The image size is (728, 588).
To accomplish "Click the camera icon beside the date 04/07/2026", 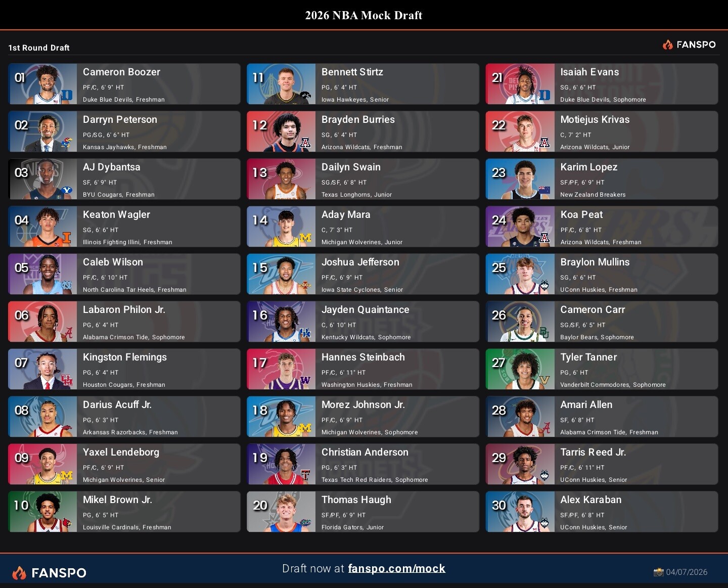I will pyautogui.click(x=658, y=572).
